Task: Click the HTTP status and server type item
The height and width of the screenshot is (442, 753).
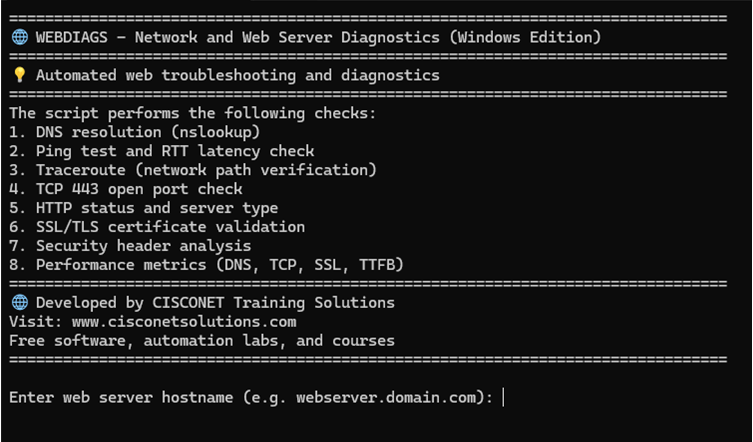Action: tap(143, 208)
